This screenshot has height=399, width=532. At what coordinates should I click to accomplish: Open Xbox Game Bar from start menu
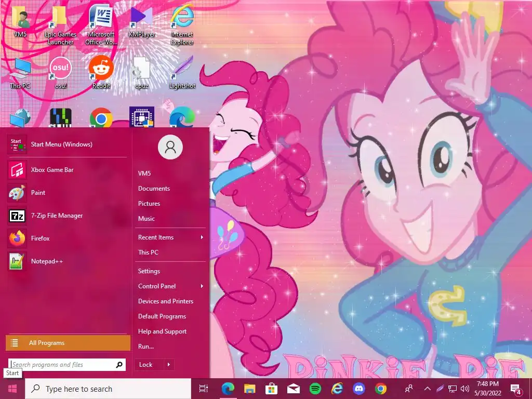pos(67,170)
